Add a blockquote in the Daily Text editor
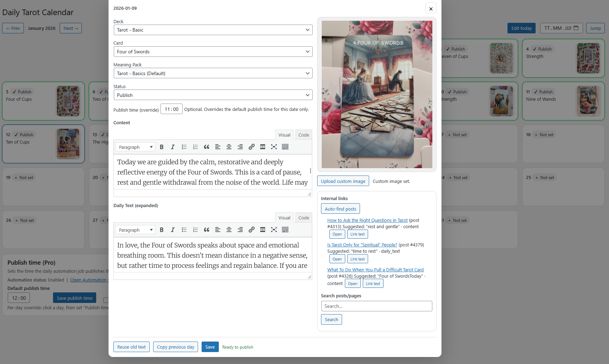Image resolution: width=609 pixels, height=364 pixels. (207, 230)
